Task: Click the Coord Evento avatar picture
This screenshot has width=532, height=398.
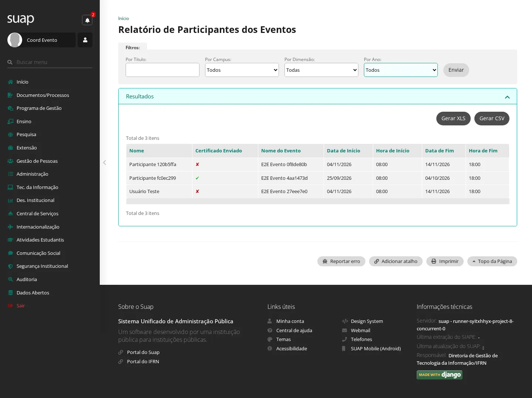Action: [x=15, y=40]
